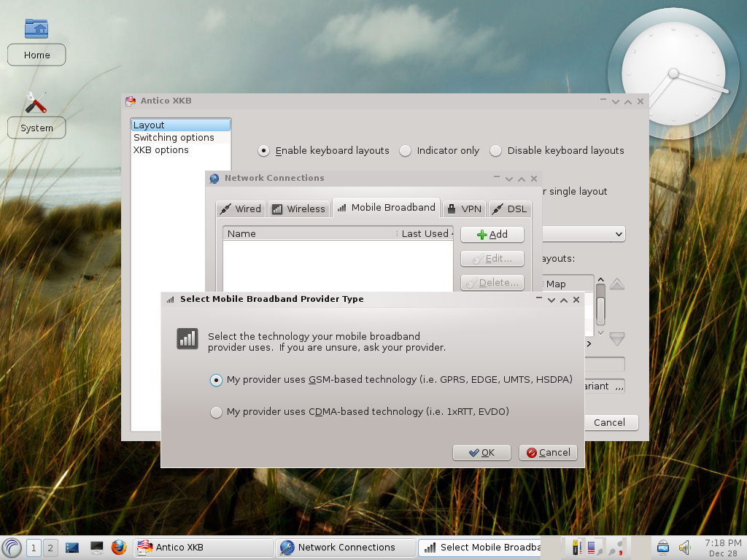
Task: Click the volume speaker tray icon
Action: (684, 548)
